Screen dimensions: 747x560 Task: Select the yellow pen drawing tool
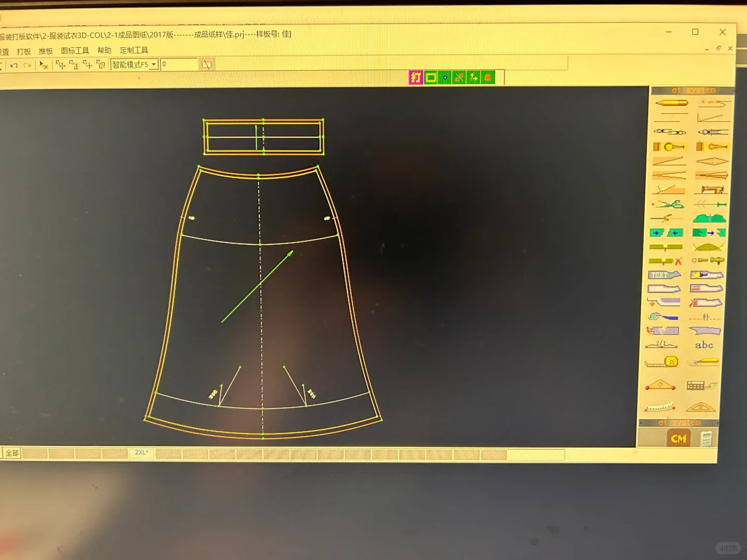(672, 103)
